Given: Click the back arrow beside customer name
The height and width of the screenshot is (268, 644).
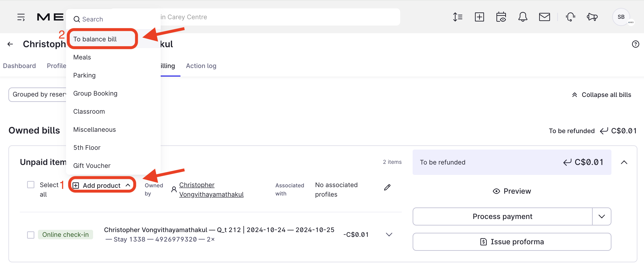Looking at the screenshot, I should [x=10, y=44].
